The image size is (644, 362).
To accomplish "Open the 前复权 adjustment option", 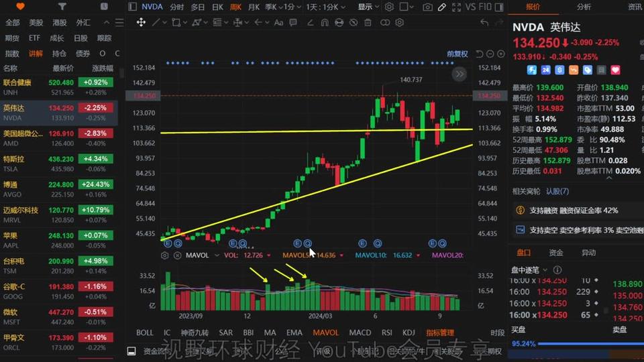I will coord(457,54).
